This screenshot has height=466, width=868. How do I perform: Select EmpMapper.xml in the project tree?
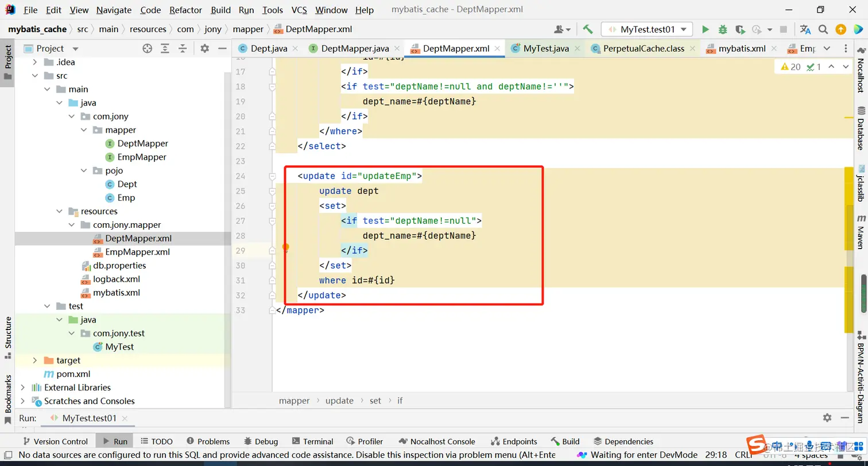click(137, 252)
